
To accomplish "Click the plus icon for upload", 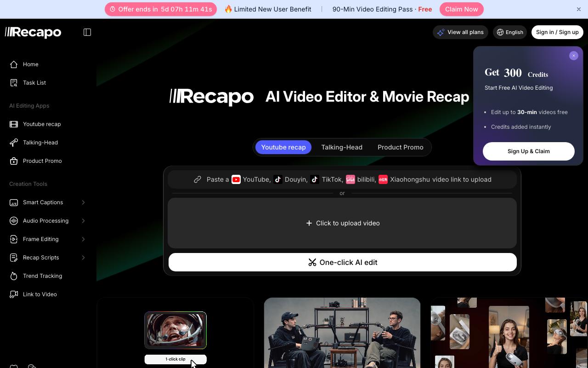I will pos(309,223).
